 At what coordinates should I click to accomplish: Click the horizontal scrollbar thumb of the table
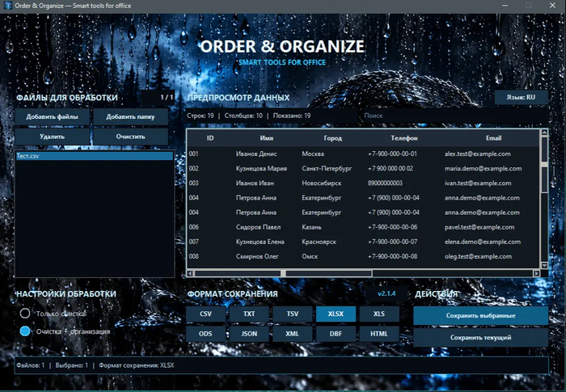[283, 273]
